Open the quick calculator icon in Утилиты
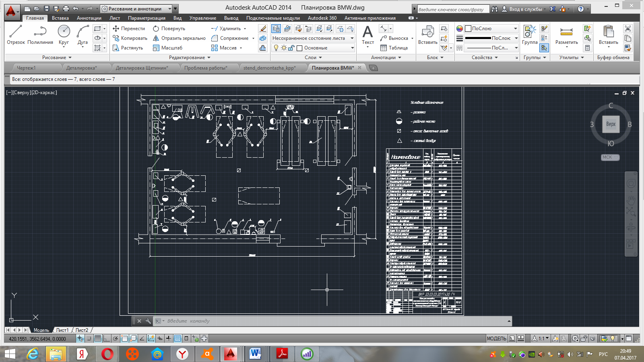The width and height of the screenshot is (644, 362). (x=587, y=48)
